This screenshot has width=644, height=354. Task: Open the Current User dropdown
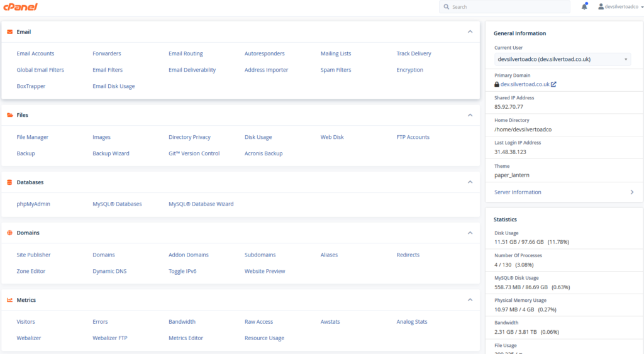(x=562, y=59)
